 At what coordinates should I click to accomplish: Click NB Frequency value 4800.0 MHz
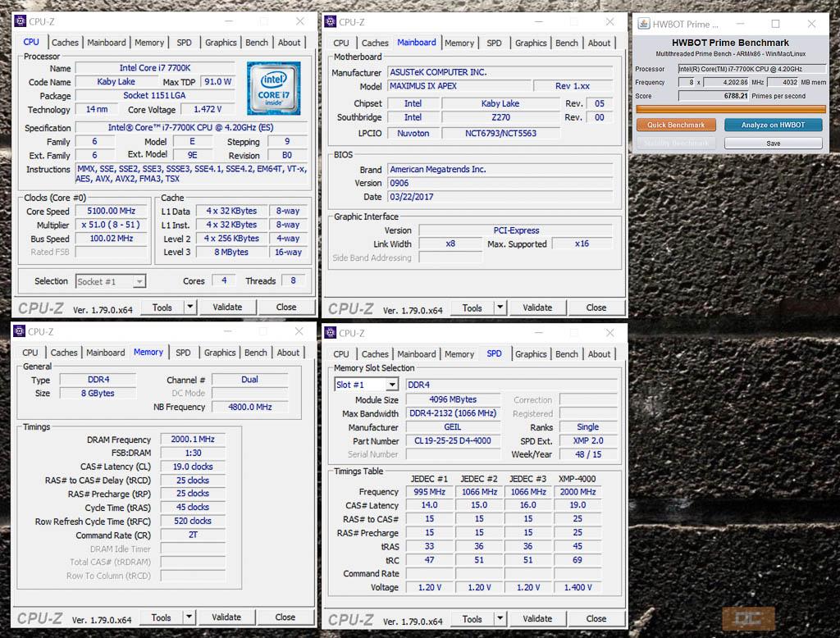[250, 407]
